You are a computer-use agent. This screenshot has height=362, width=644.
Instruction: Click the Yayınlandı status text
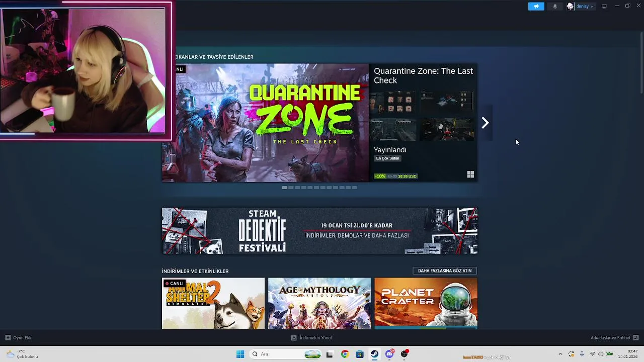(x=390, y=150)
